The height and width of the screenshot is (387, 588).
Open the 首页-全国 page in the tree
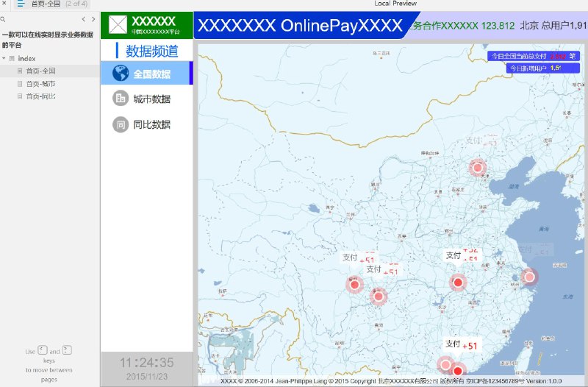pyautogui.click(x=40, y=71)
